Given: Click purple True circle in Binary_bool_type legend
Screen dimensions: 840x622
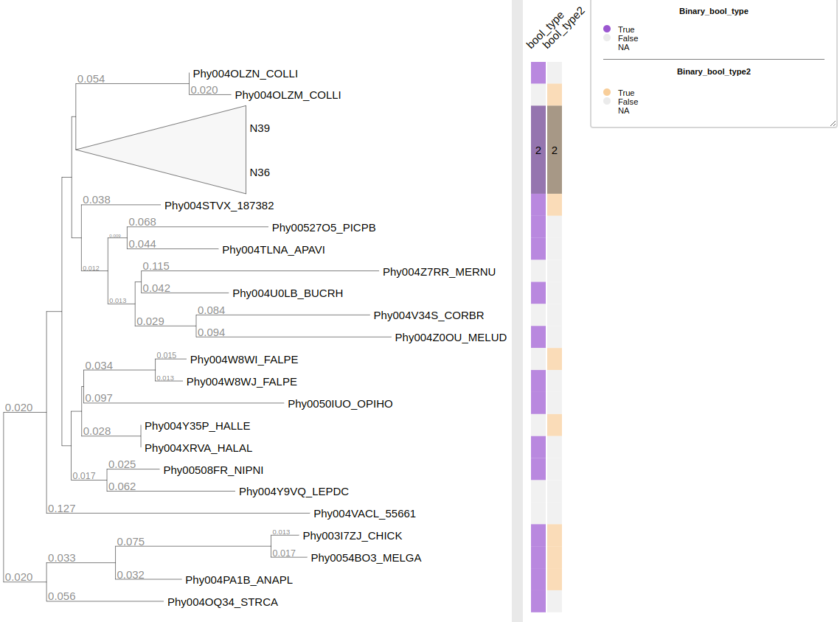Looking at the screenshot, I should pos(607,29).
